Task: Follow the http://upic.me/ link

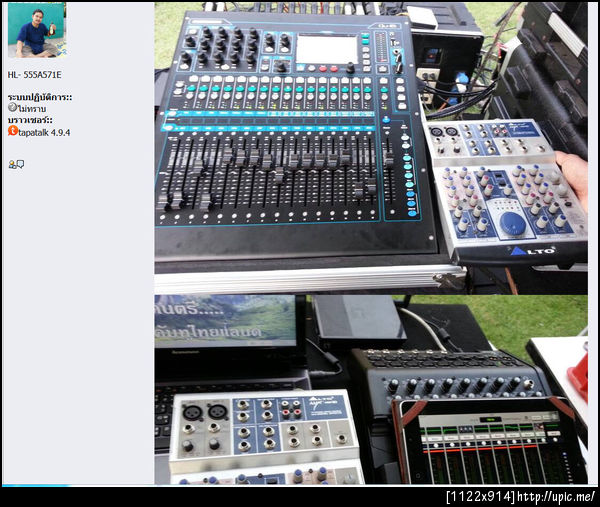Action: coord(556,497)
